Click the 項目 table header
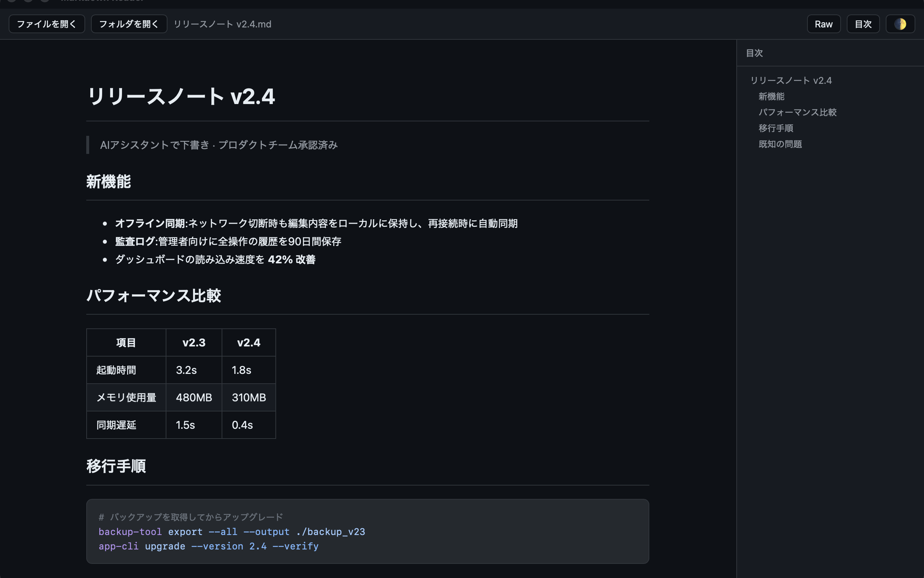The image size is (924, 578). click(x=126, y=342)
